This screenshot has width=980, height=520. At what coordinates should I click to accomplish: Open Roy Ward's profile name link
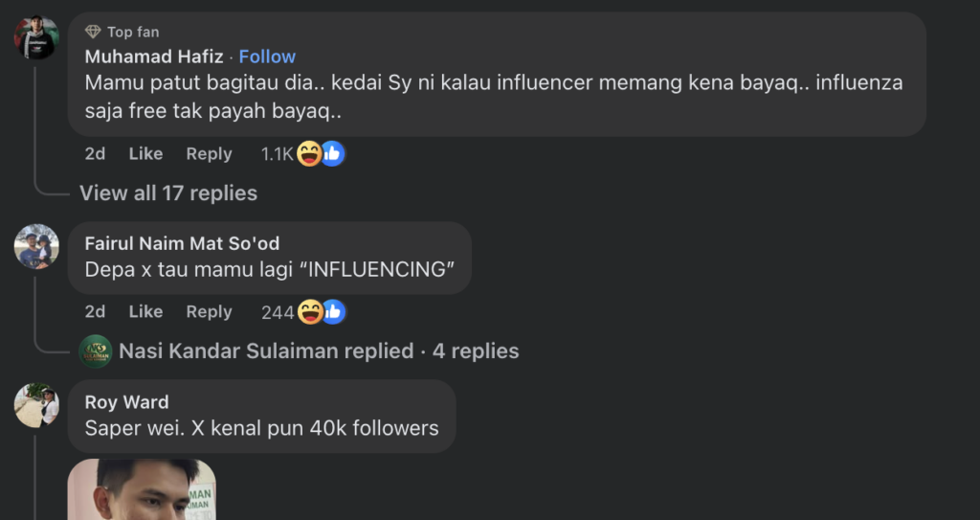pos(126,402)
